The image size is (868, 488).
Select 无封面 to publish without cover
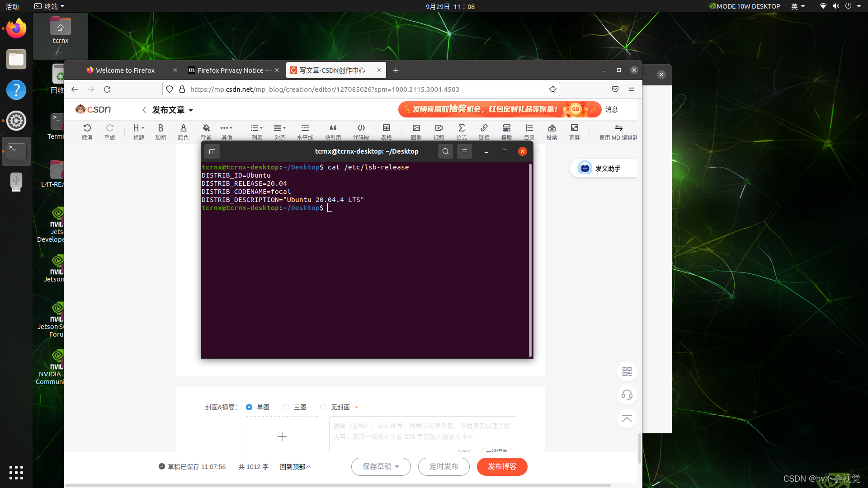(x=323, y=407)
